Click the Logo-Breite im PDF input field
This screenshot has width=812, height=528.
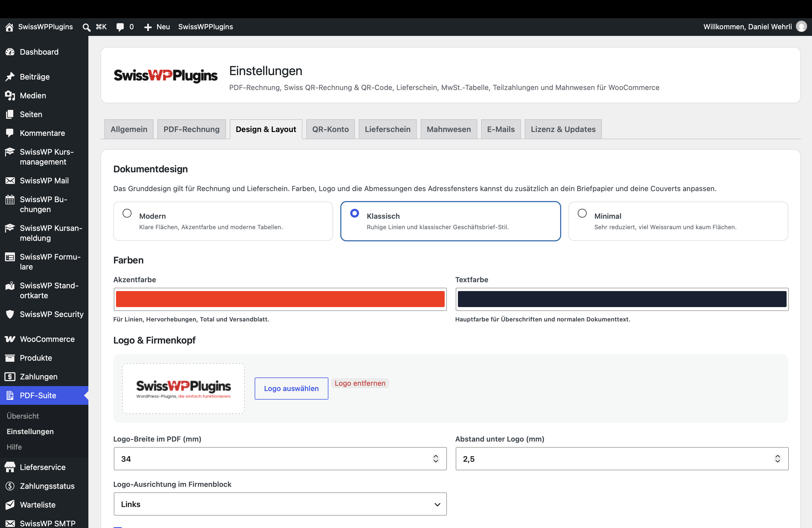click(x=280, y=459)
